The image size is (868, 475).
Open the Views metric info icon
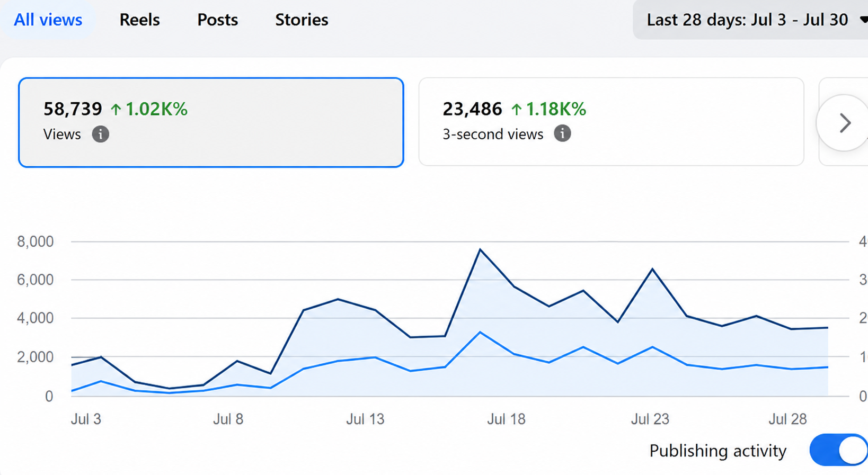pos(100,134)
